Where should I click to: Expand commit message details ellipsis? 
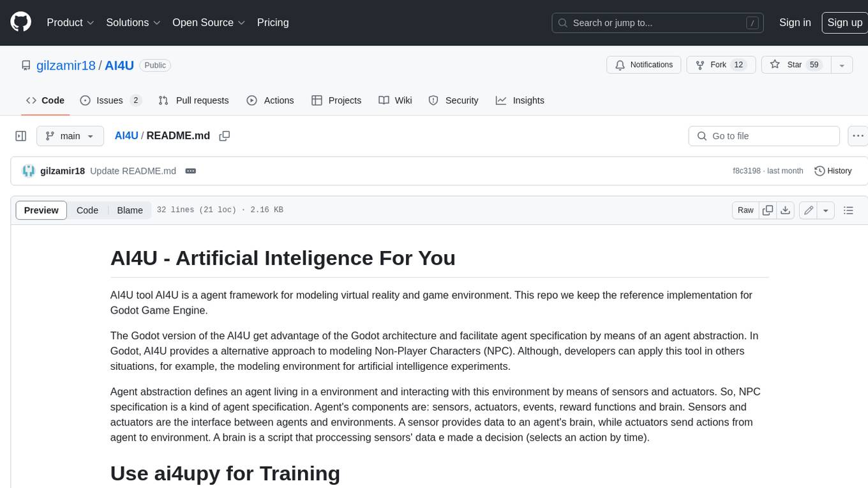click(x=190, y=171)
